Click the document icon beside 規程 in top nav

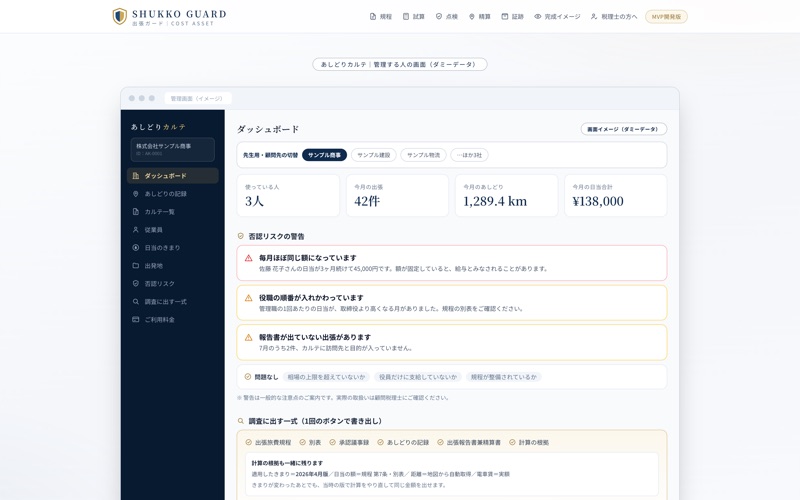click(373, 17)
